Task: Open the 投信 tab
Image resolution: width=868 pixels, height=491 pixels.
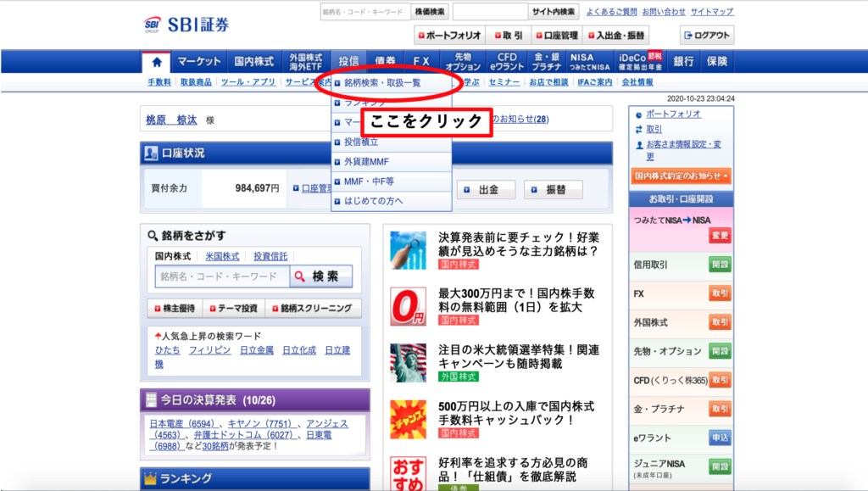Action: pos(348,61)
